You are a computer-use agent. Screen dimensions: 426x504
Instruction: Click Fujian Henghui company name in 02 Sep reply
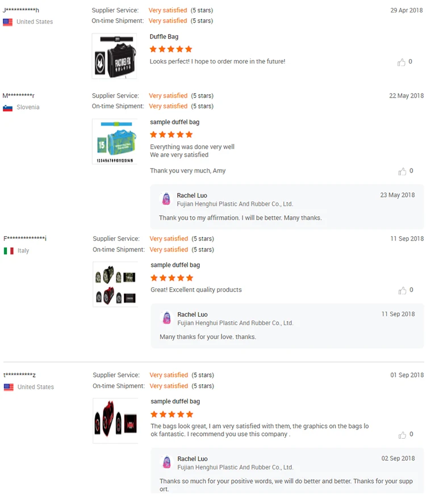[x=235, y=468]
